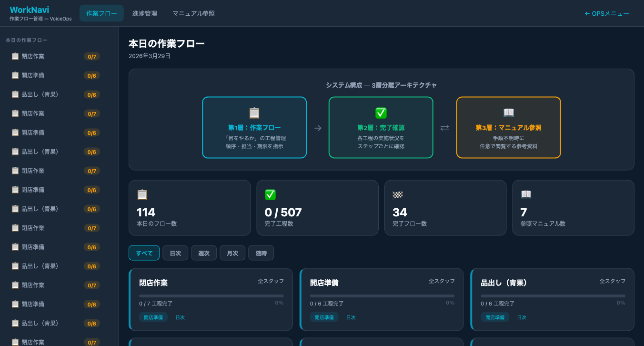Click the clipboard icon beside the first 閉店作業 sidebar entry
644x346 pixels.
click(15, 56)
